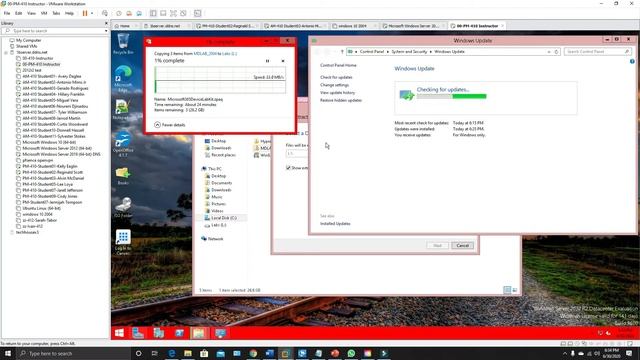Click Cancel button in wizard dialog

pos(462,245)
